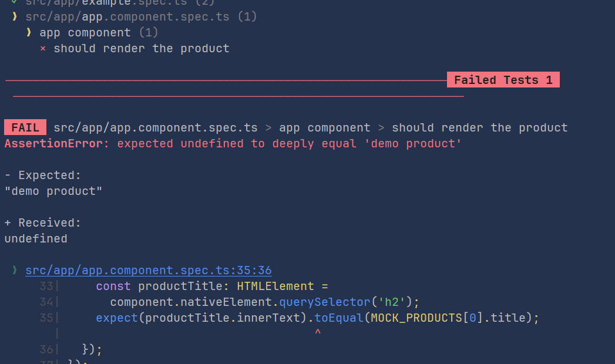Select the should render the product test

pyautogui.click(x=141, y=49)
